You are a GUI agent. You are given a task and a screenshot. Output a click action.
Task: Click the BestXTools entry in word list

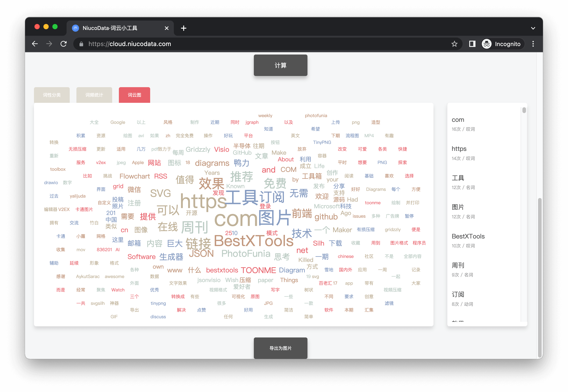click(468, 236)
